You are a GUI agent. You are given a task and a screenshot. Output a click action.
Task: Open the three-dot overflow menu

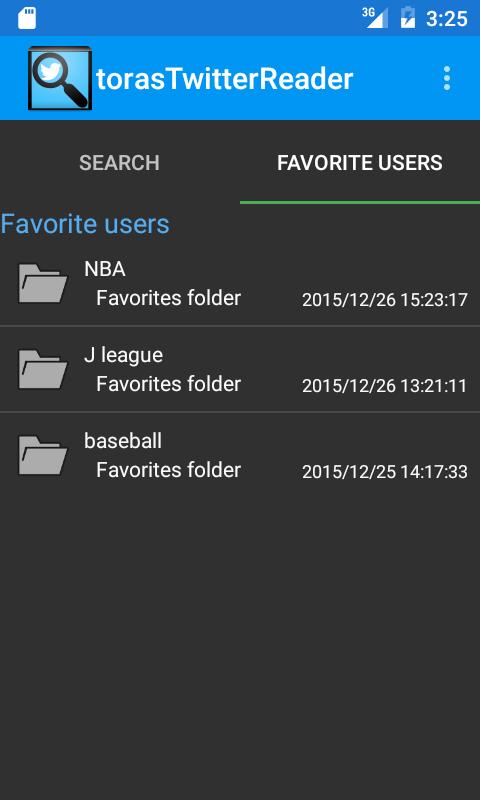click(x=446, y=78)
